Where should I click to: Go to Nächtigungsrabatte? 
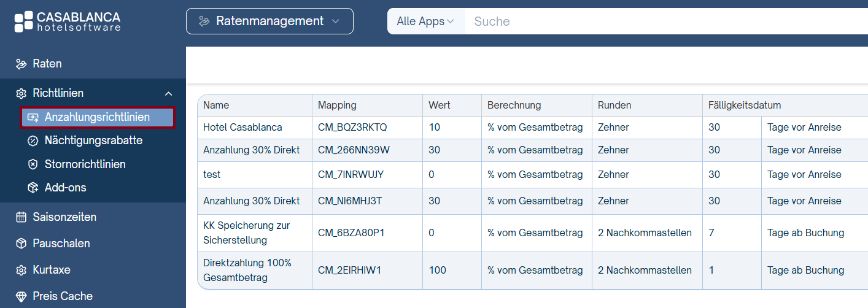click(93, 141)
